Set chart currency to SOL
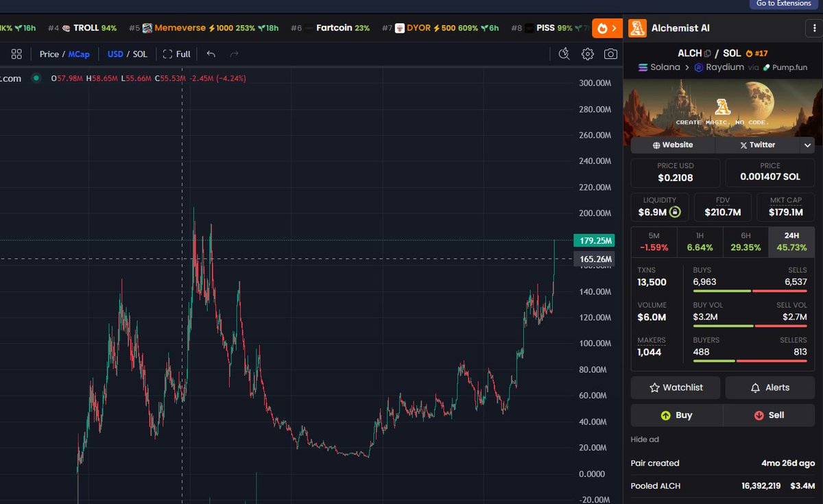823x504 pixels. click(140, 53)
